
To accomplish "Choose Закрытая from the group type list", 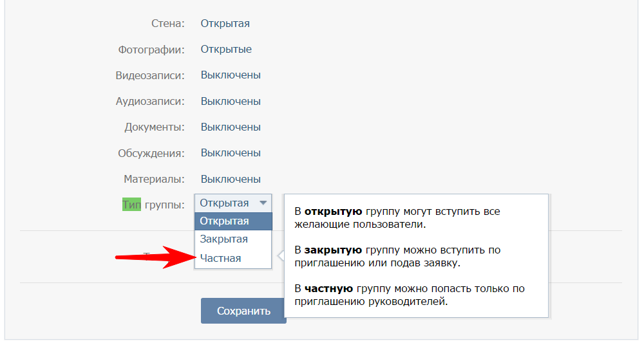I will click(223, 239).
